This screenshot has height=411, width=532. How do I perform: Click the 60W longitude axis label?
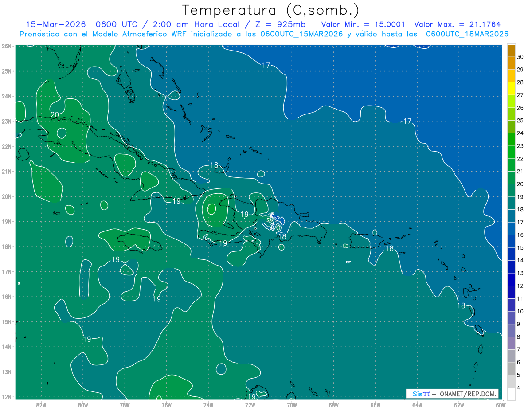(x=501, y=405)
